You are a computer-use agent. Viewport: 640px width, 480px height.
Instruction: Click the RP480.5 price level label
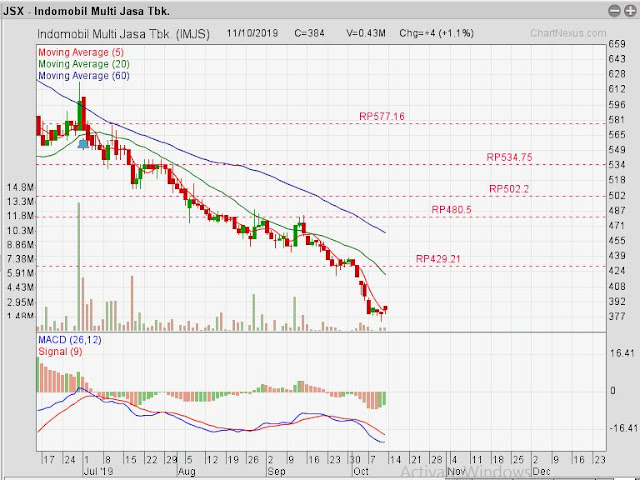[x=451, y=210]
